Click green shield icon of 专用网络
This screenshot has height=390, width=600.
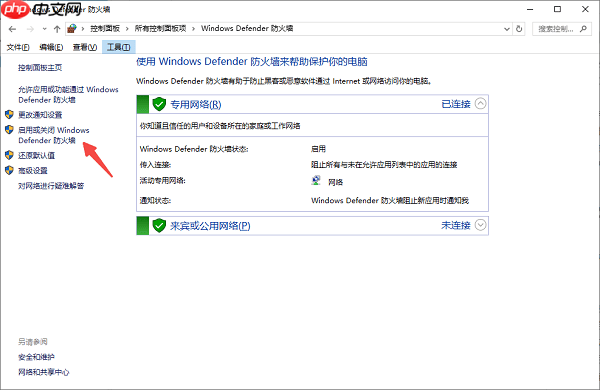[159, 104]
